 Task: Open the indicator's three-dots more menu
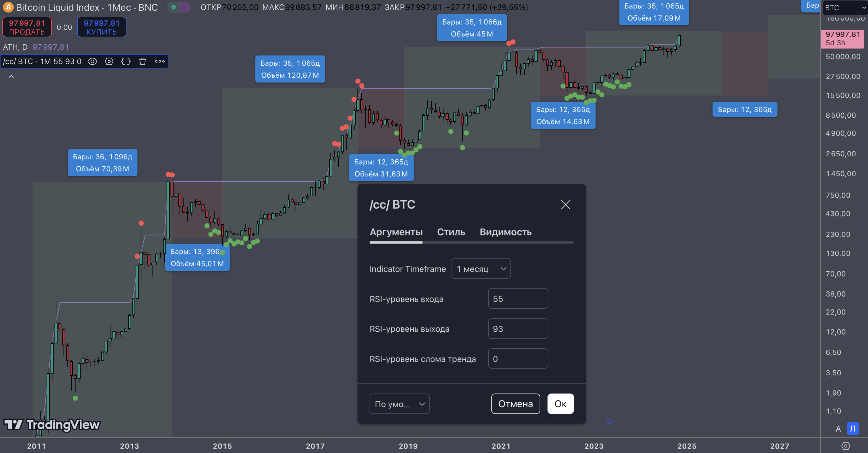click(160, 61)
